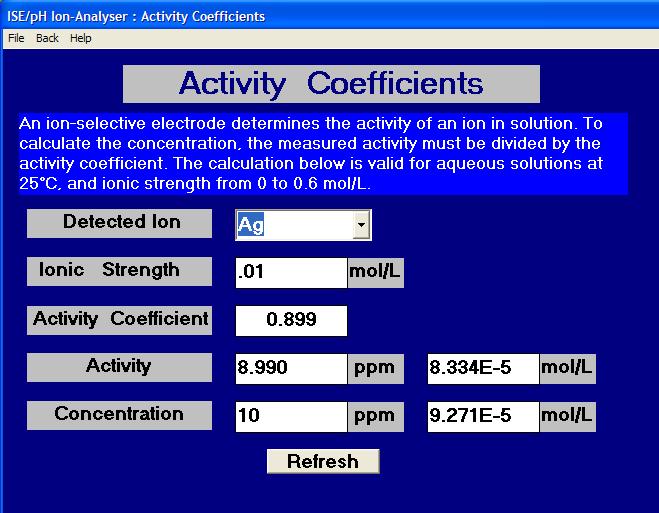The width and height of the screenshot is (659, 513).
Task: Click the ISE/pH Ion-Analyser window title bar
Action: click(x=330, y=16)
